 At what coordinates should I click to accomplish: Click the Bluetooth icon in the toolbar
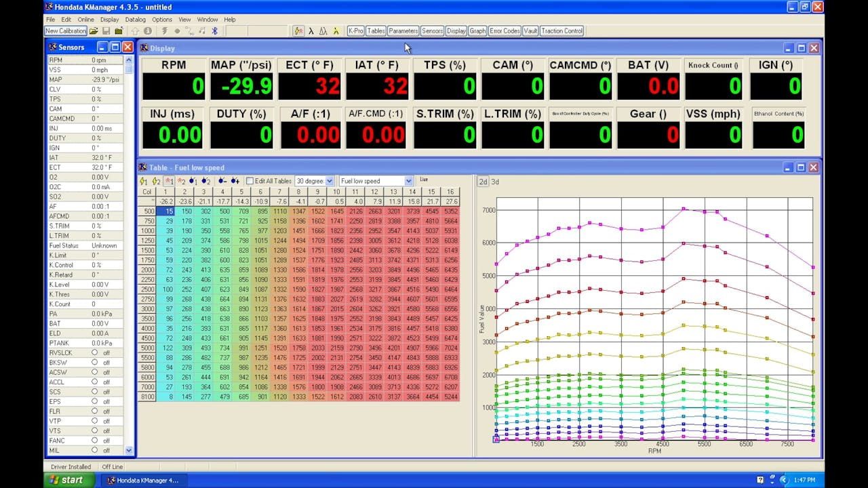pos(214,31)
